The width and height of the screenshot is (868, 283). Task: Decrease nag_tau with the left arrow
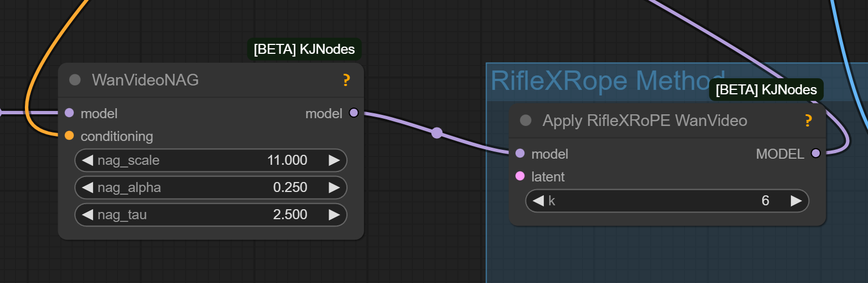point(87,214)
